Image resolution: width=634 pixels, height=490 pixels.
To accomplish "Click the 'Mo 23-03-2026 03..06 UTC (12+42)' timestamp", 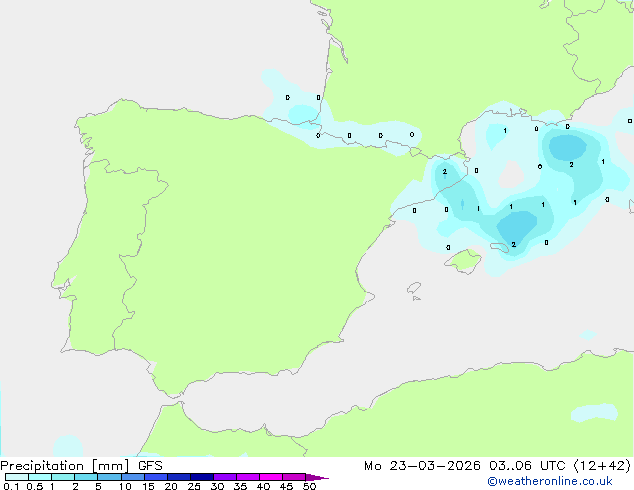I will 497,466.
